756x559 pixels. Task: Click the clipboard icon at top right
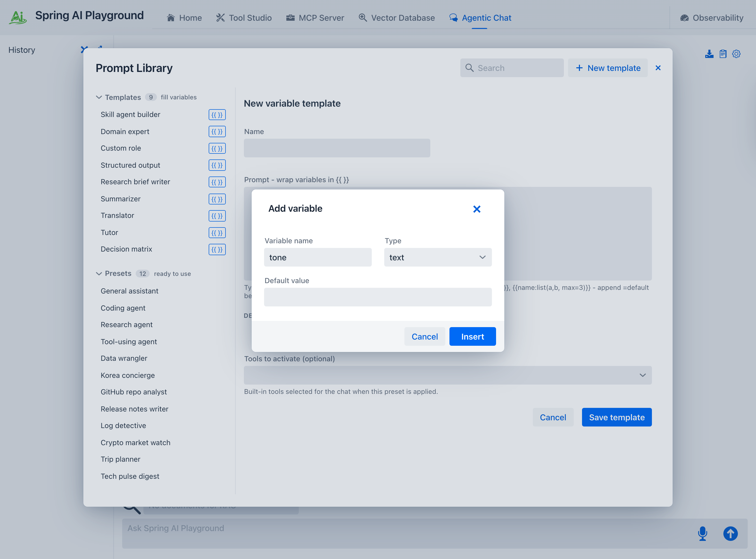point(723,54)
